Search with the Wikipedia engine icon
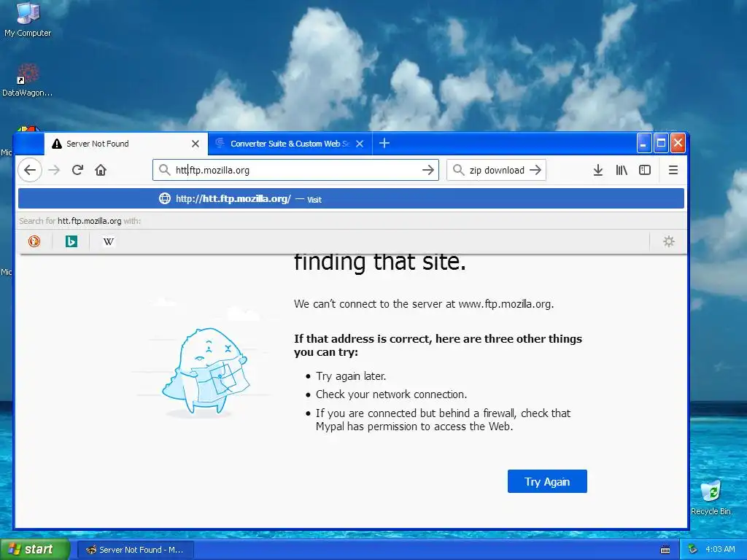Image resolution: width=747 pixels, height=560 pixels. click(108, 241)
